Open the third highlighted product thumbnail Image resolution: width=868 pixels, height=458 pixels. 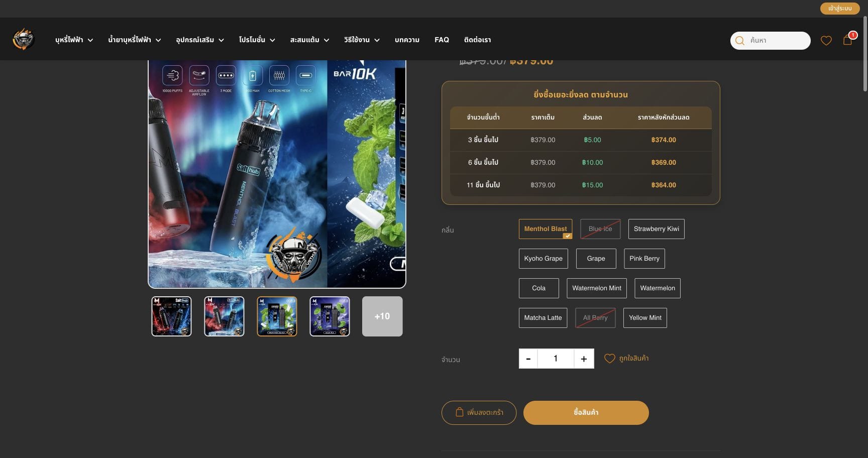(277, 316)
